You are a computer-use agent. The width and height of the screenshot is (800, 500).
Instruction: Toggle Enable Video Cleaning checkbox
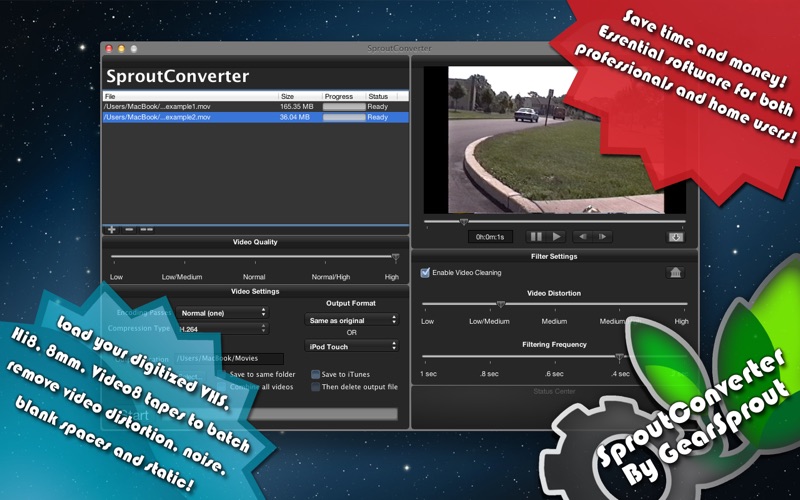click(425, 272)
